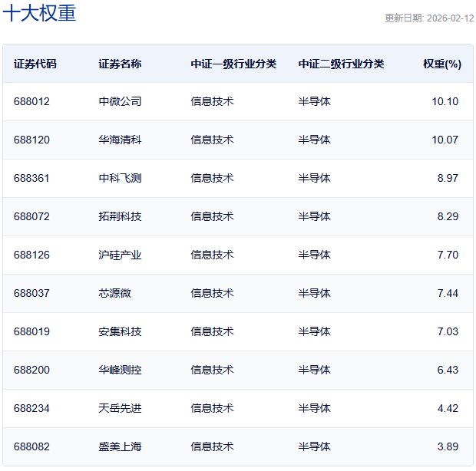Image resolution: width=476 pixels, height=471 pixels.
Task: Select the name 拓荆科技
Action: coord(120,216)
